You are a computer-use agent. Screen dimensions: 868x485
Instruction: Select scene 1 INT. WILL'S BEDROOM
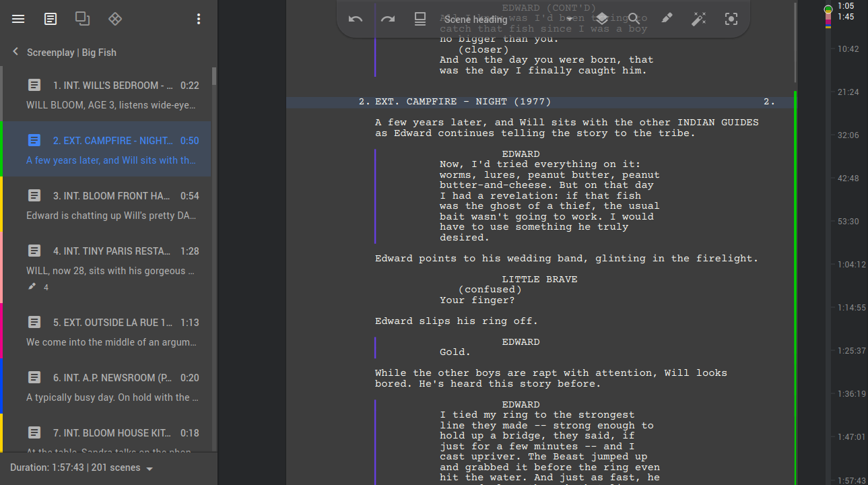(107, 94)
